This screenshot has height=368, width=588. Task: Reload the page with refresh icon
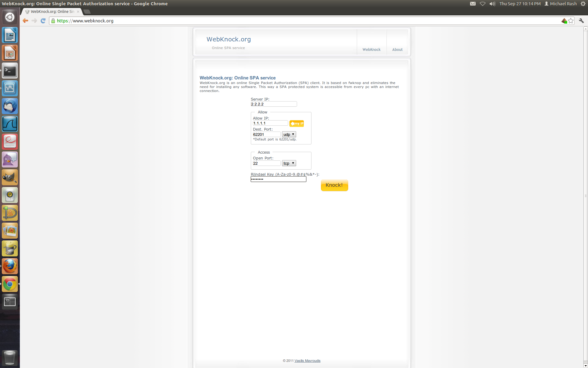[x=43, y=21]
